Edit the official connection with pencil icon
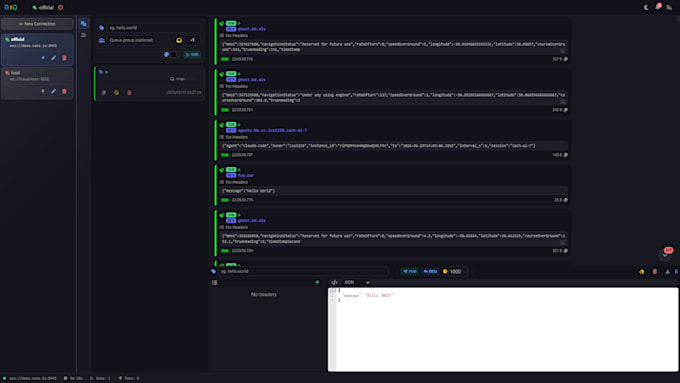Screen dimensions: 680x383 click(53, 58)
